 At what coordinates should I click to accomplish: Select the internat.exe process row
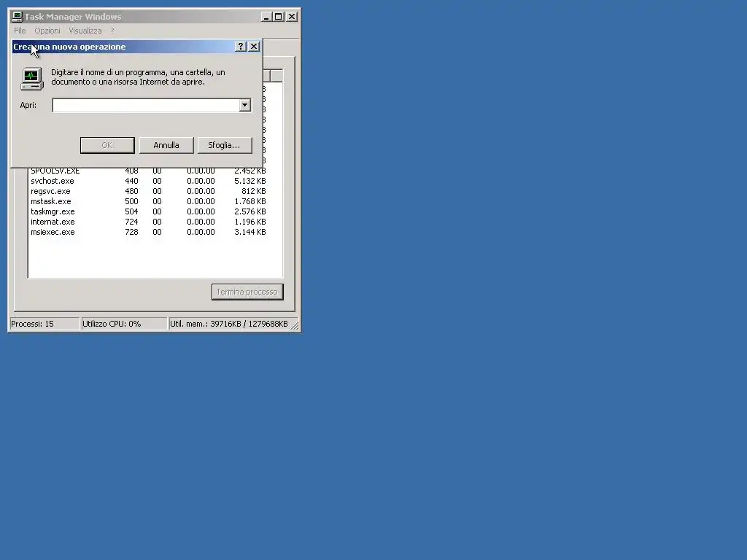point(148,222)
